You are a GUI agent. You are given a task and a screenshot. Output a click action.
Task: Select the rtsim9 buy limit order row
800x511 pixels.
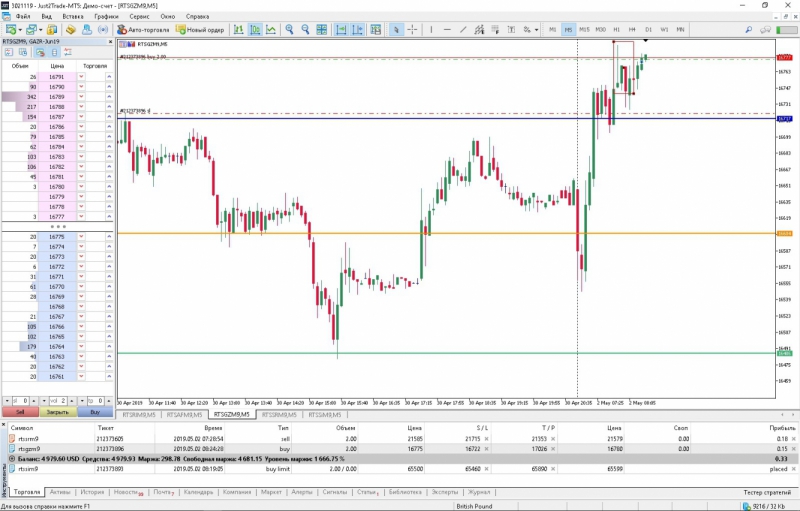[403, 469]
